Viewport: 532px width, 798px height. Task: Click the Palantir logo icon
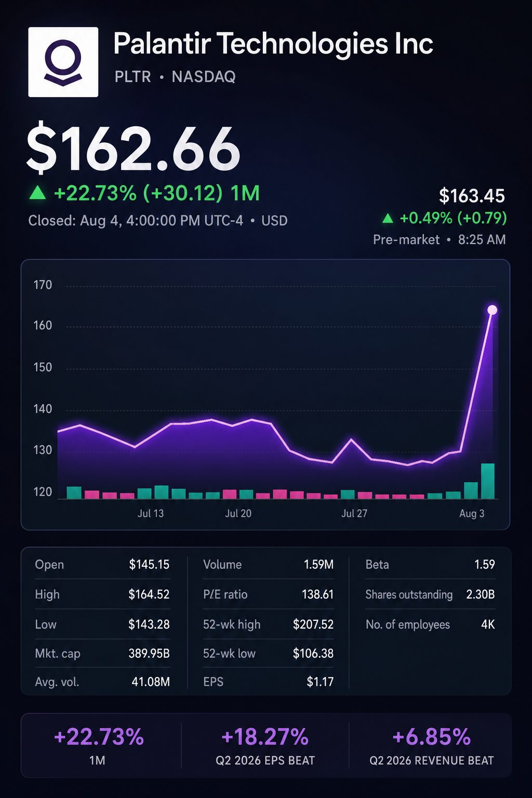click(x=63, y=62)
